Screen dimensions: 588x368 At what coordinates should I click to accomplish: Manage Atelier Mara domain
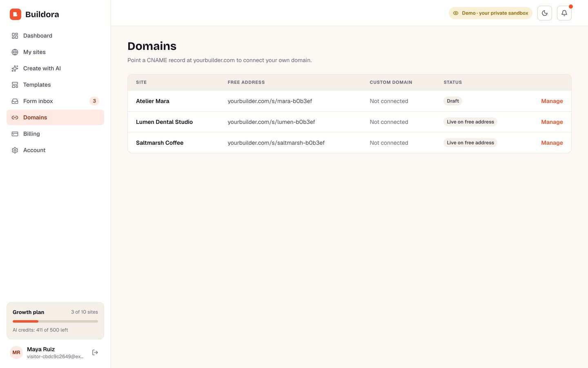(x=552, y=101)
